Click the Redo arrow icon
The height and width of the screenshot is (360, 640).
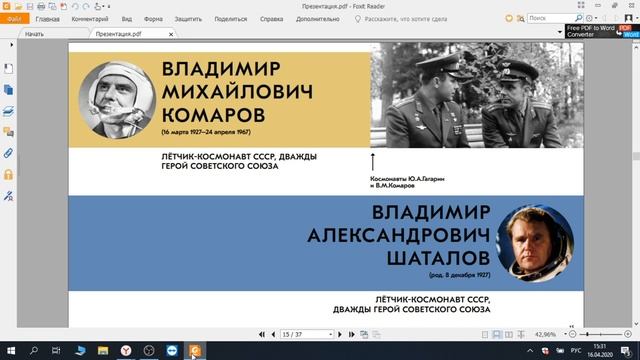(x=86, y=6)
